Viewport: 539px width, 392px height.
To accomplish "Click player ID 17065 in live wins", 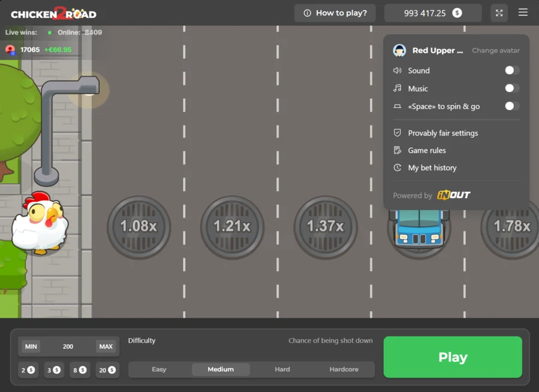I will coord(30,50).
